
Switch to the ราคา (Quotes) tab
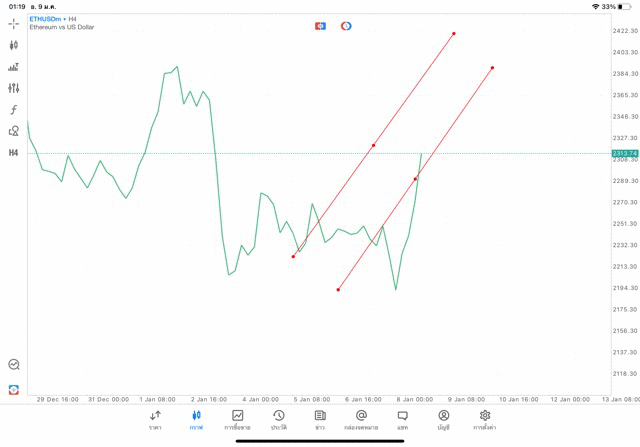coord(155,420)
